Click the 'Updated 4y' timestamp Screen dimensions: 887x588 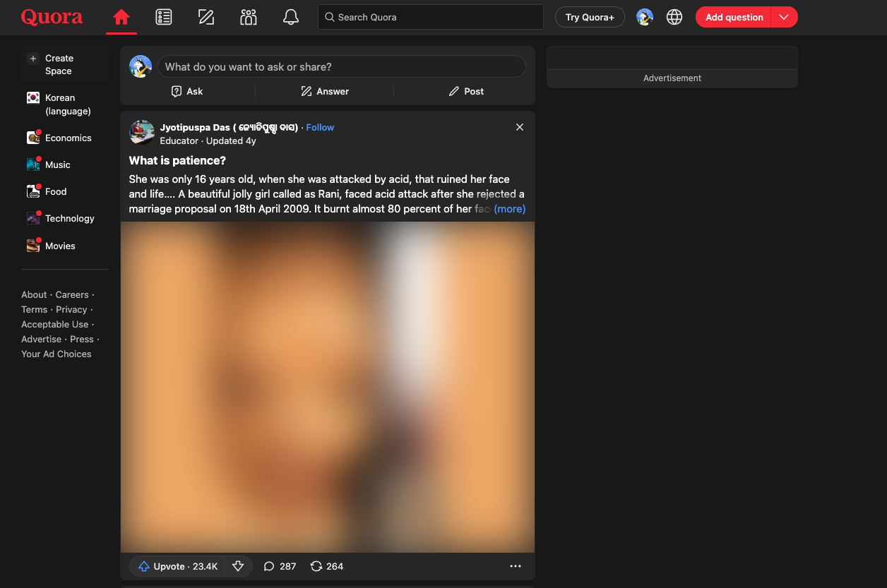pos(231,141)
